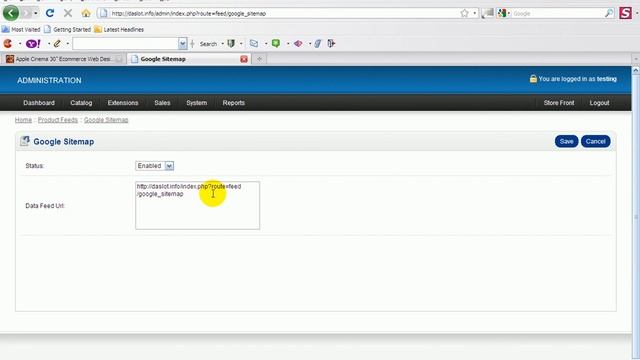Click the Yahoo toolbar search input box
640x360 pixels.
coord(125,43)
